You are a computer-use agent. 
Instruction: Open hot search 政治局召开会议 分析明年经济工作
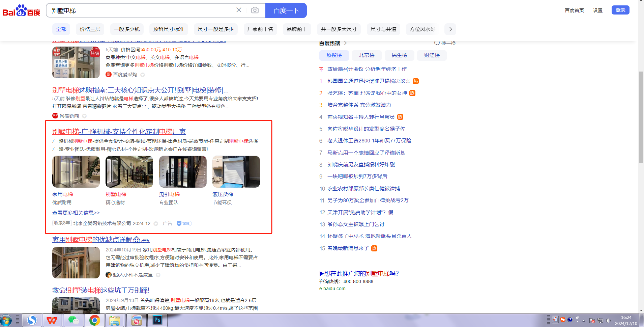pos(367,69)
